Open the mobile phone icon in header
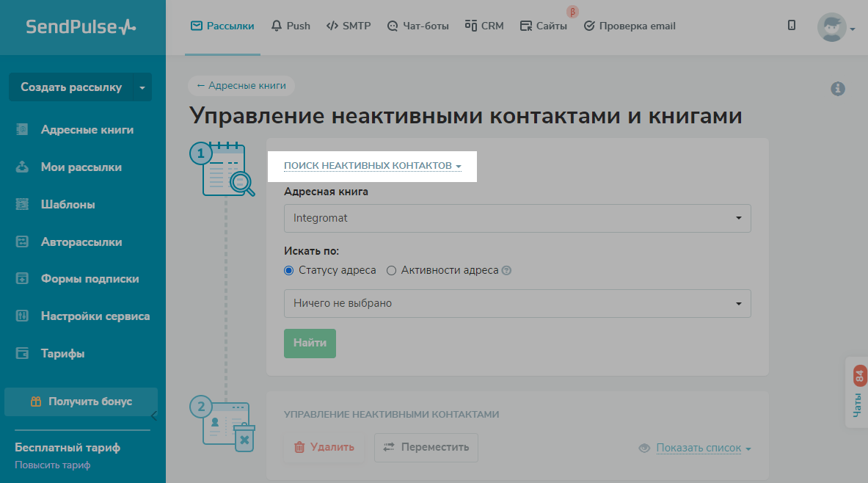Viewport: 868px width, 483px height. click(792, 26)
